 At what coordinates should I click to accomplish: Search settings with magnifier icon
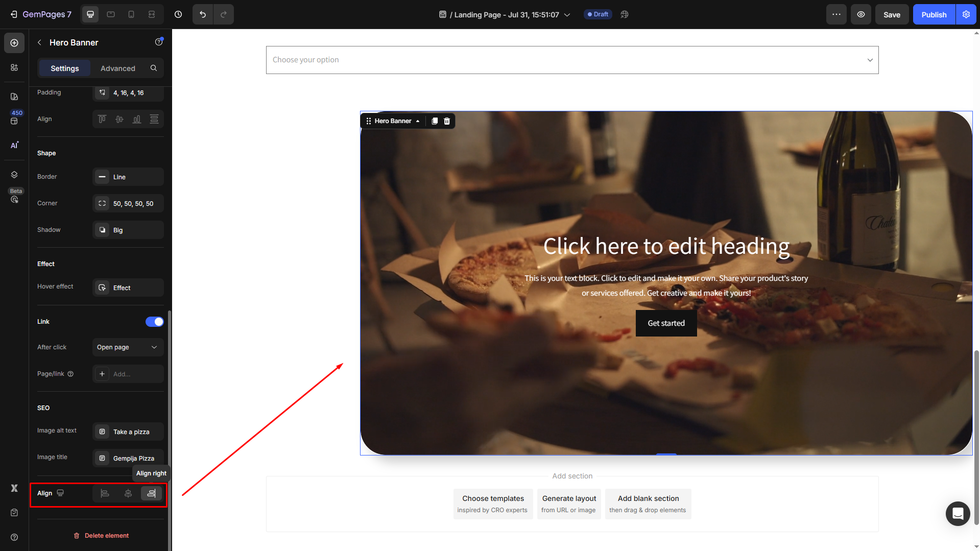(x=154, y=68)
